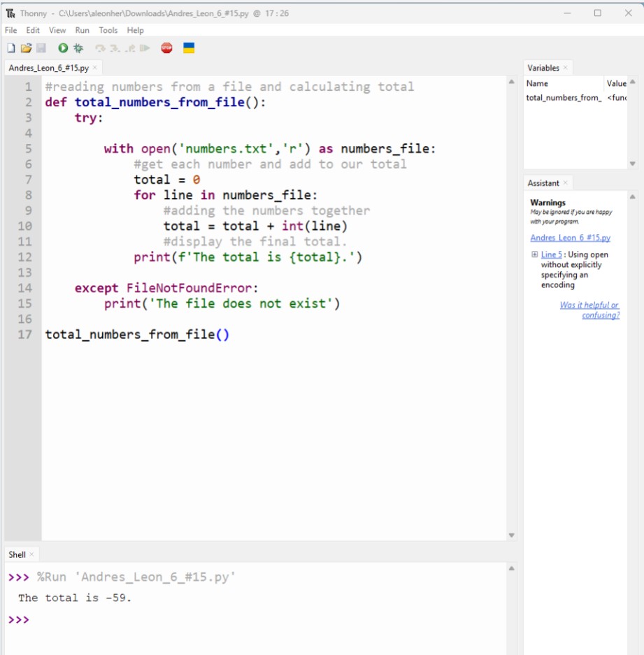
Task: Expand the Line 5 warning details
Action: (x=534, y=254)
